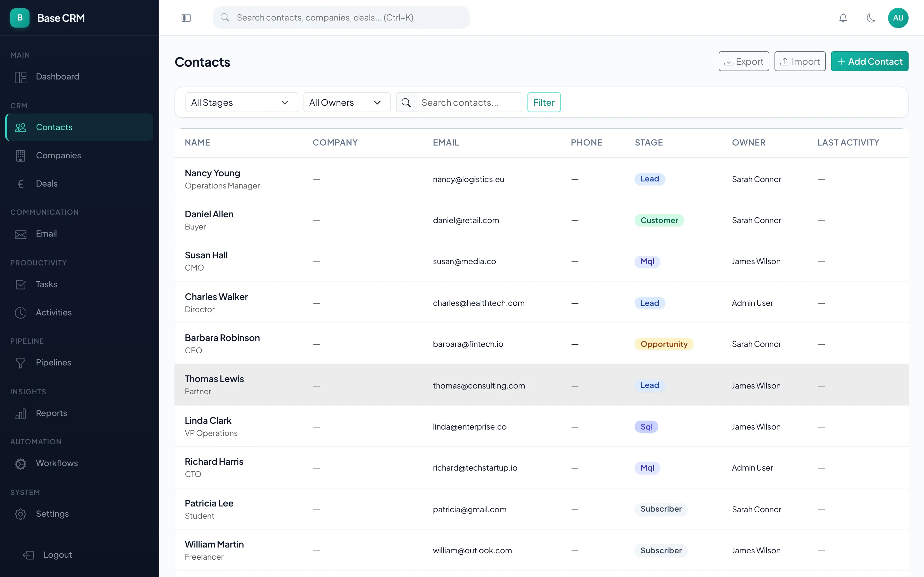Screen dimensions: 924x577
Task: Click the Add Contact button
Action: pos(870,61)
